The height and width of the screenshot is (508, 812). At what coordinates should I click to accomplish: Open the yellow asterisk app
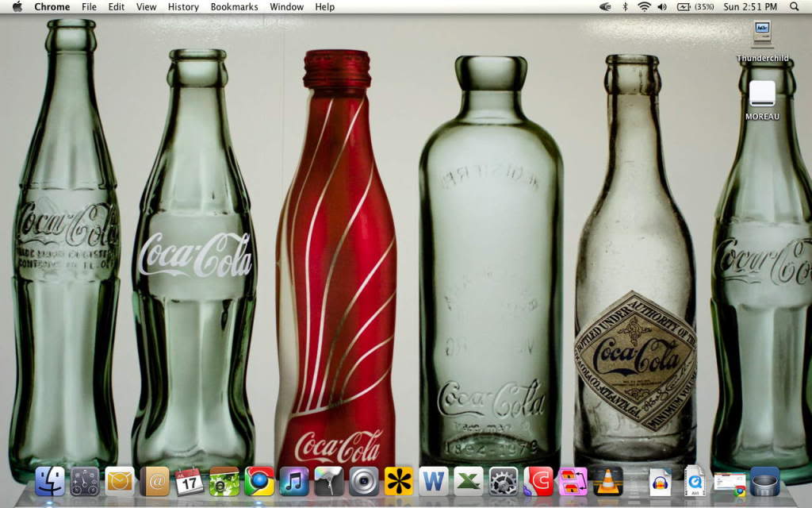click(x=399, y=482)
